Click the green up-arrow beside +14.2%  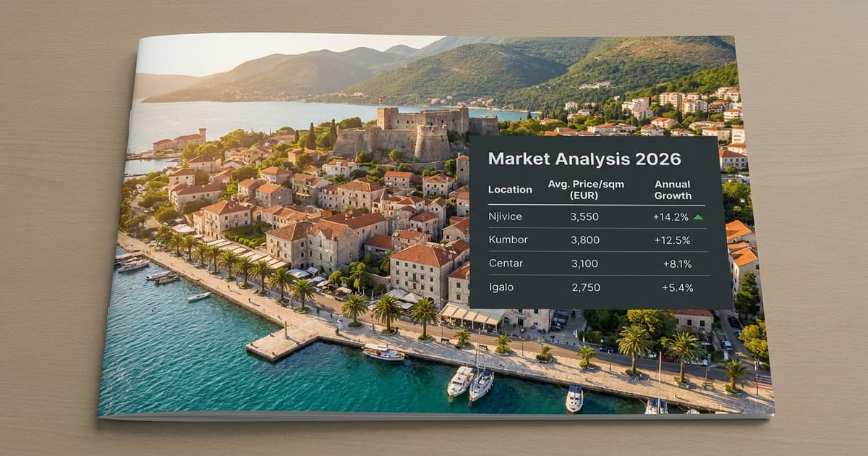[698, 216]
